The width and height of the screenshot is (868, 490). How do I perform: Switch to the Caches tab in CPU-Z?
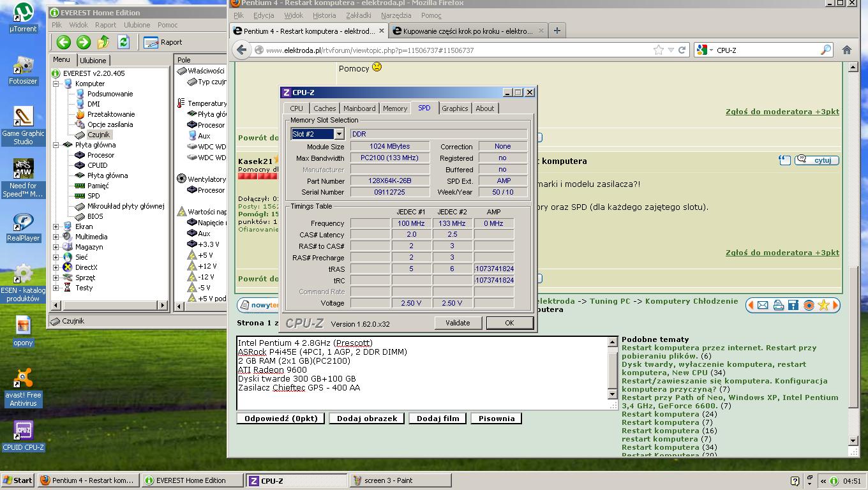click(x=324, y=108)
